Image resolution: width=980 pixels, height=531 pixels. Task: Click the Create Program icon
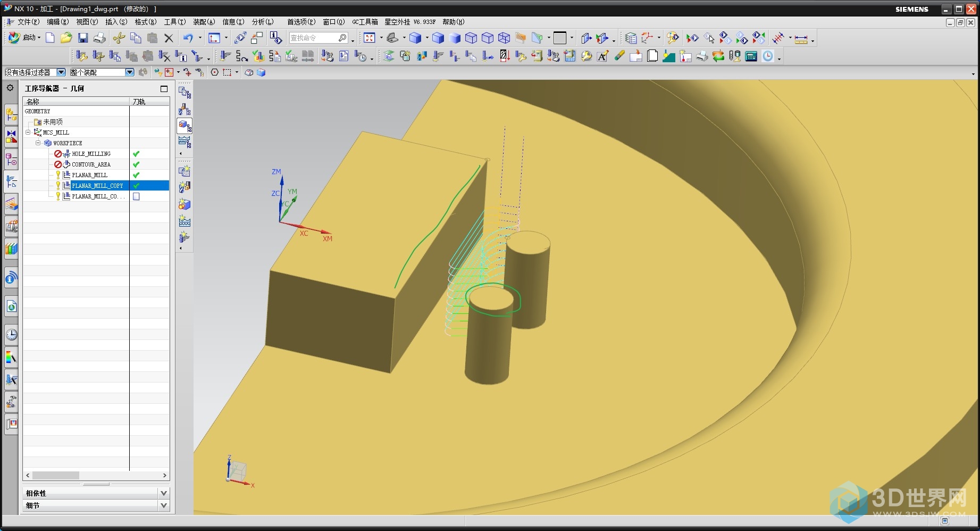[185, 171]
